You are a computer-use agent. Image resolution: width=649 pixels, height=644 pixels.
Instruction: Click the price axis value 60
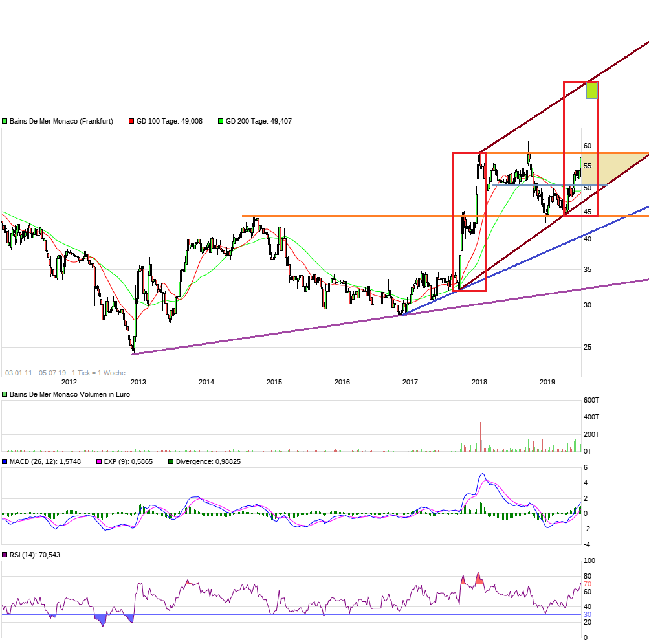coord(588,146)
